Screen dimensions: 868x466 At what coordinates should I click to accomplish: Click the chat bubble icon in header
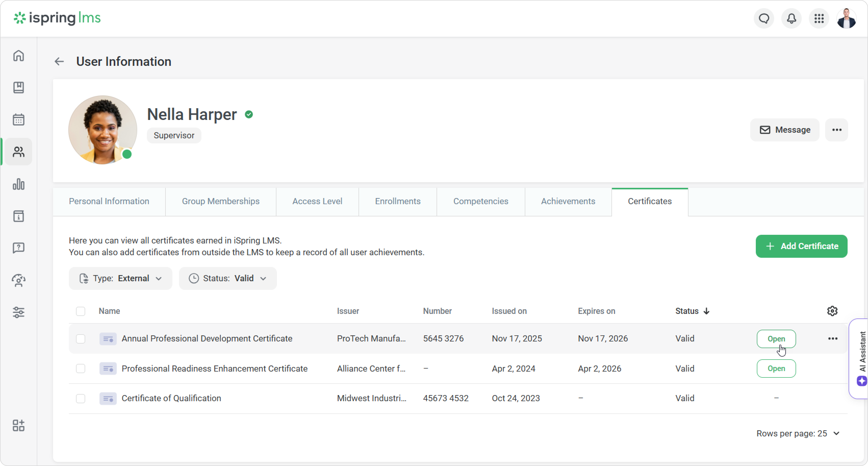click(x=764, y=19)
